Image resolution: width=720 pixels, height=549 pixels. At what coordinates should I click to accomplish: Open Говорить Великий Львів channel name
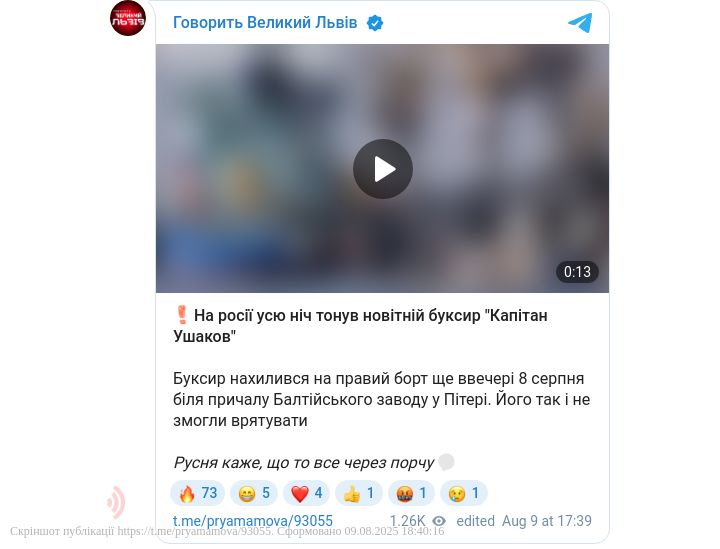265,22
